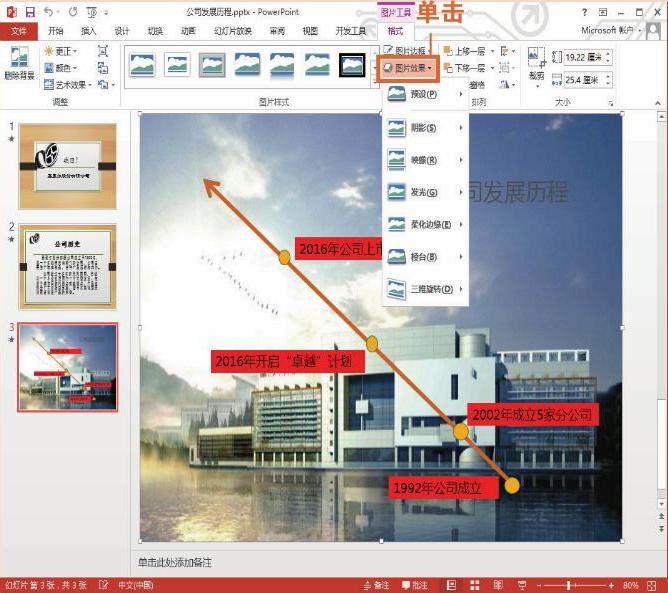Expand the 三维旋转(D) 3-D rotation submenu
The image size is (668, 593).
(x=425, y=289)
